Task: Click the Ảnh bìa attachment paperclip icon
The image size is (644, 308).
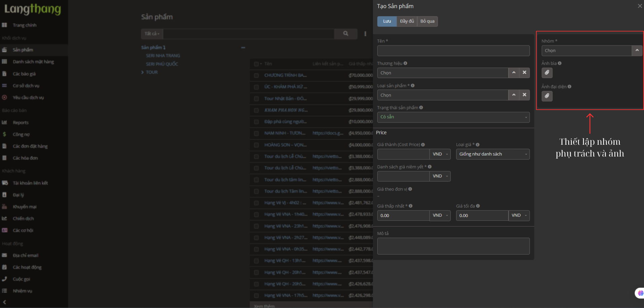Action: point(547,73)
